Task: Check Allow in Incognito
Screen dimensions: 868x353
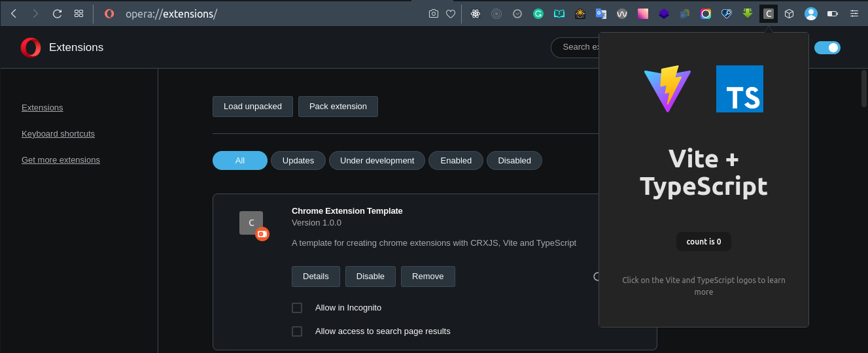Action: coord(297,308)
